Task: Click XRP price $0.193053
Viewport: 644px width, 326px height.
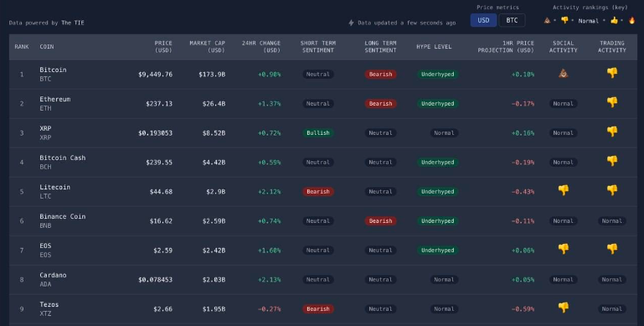Action: [155, 132]
